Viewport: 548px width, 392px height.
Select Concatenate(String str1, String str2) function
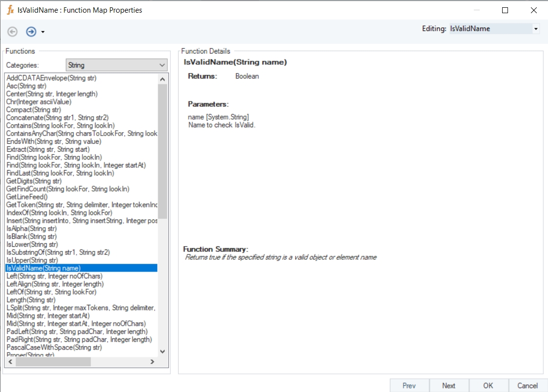[x=57, y=118]
